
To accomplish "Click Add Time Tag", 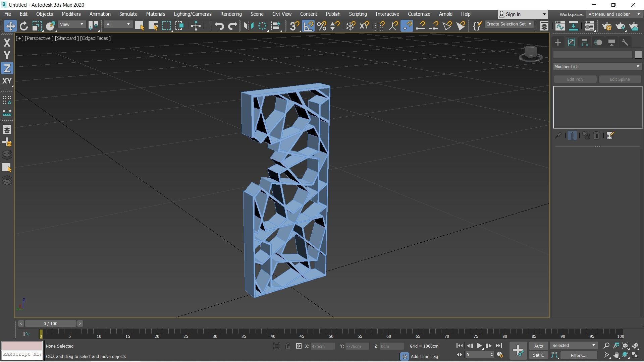I will click(424, 356).
